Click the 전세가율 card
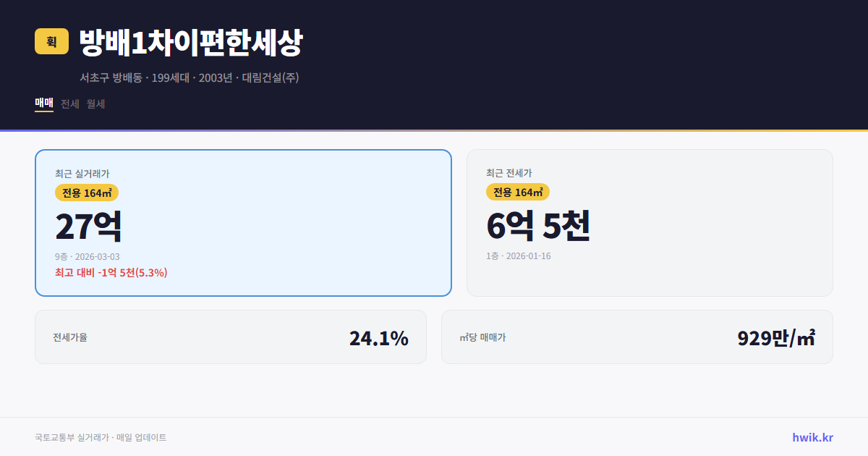Screen dimensions: 868x456 [x=231, y=337]
